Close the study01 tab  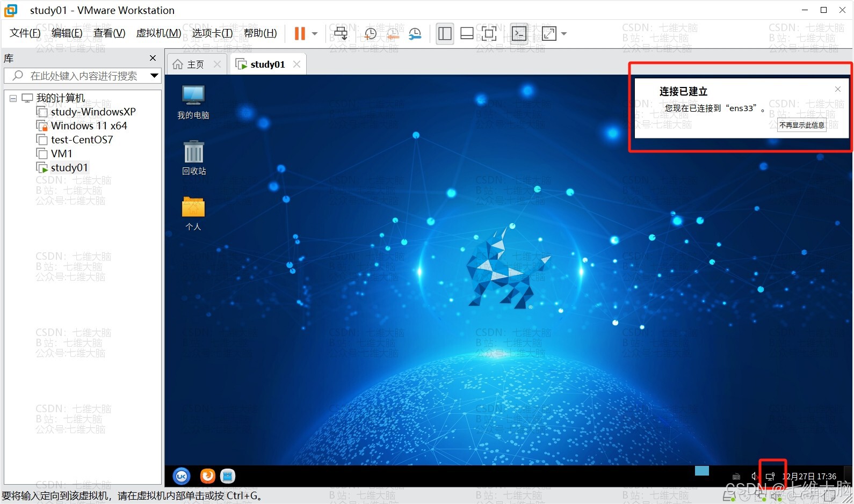click(296, 64)
